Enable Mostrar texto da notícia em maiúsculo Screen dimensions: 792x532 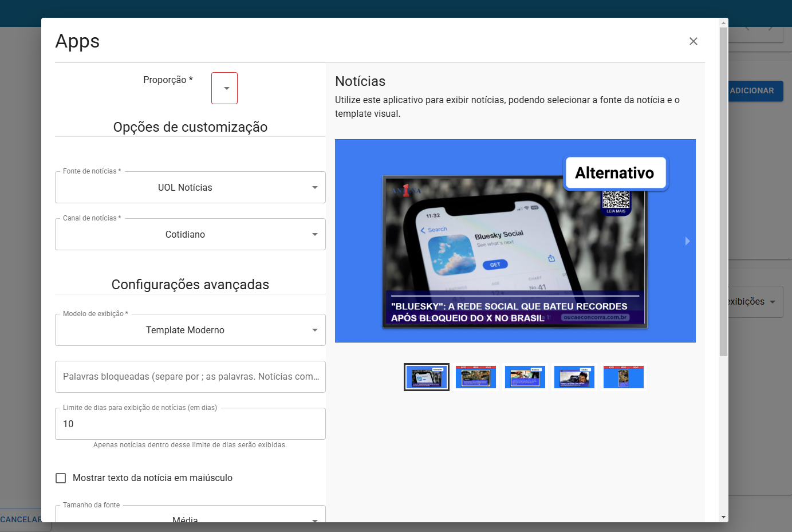(61, 478)
